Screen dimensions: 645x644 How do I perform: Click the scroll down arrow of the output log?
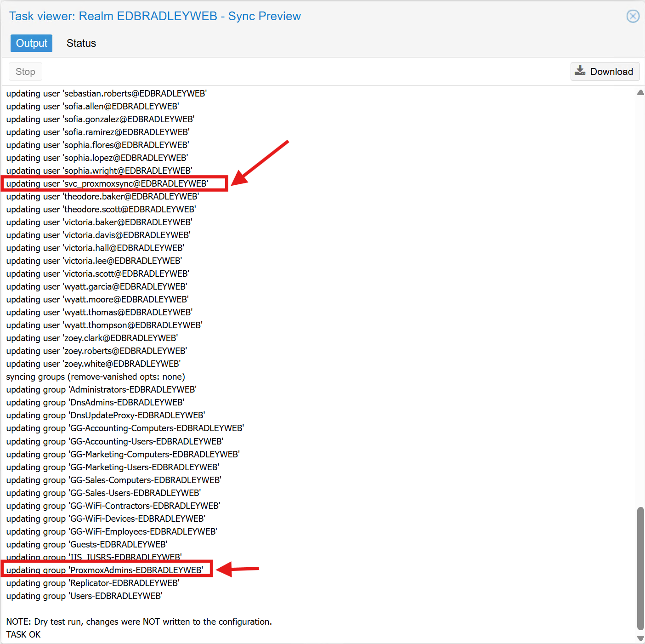point(640,638)
